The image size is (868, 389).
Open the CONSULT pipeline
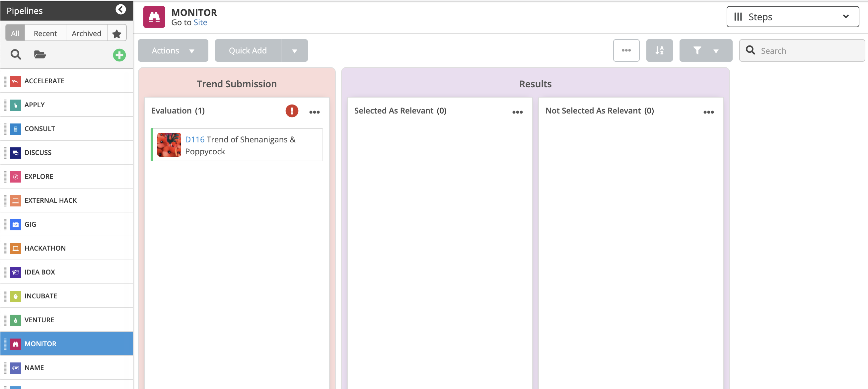click(x=67, y=129)
